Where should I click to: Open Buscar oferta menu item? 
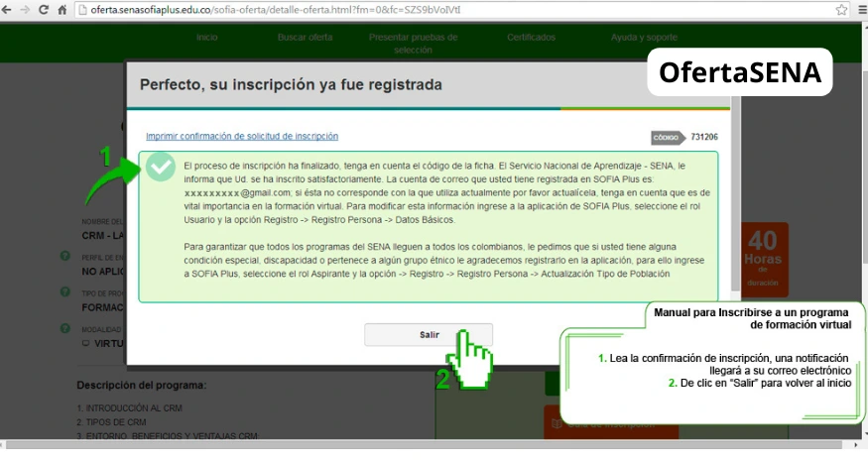click(305, 37)
